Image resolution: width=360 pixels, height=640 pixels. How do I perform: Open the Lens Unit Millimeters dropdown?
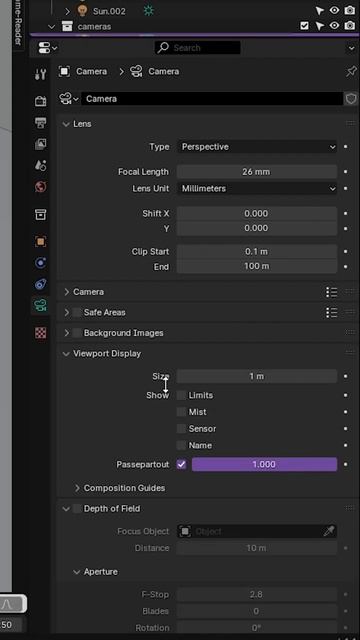click(257, 189)
